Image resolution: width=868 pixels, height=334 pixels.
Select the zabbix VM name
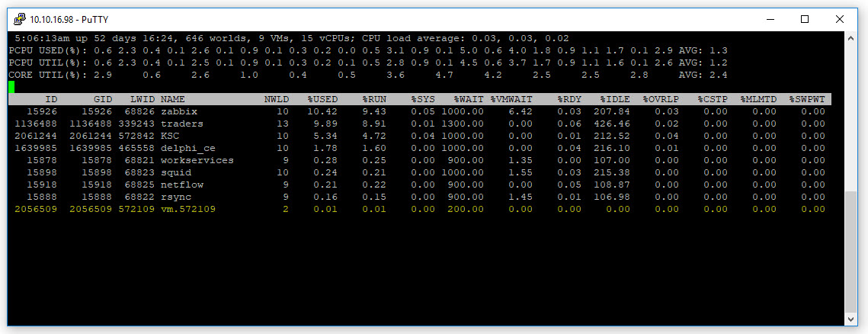point(179,111)
